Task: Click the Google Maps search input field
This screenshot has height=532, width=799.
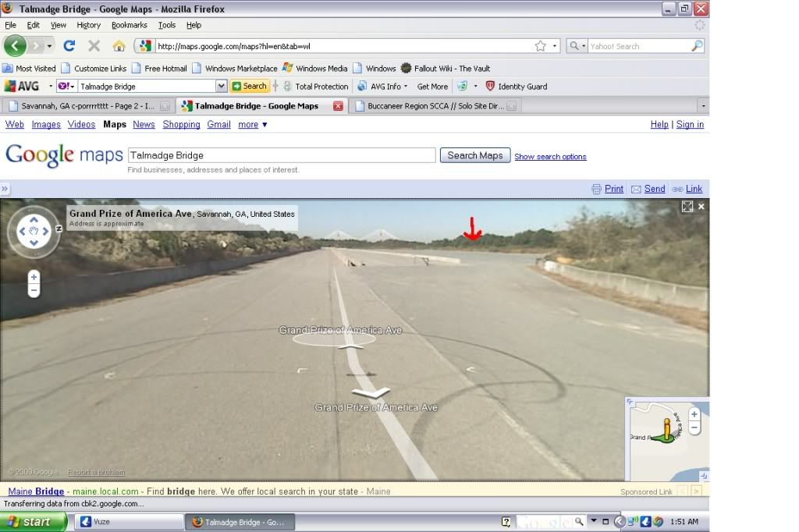Action: (281, 155)
